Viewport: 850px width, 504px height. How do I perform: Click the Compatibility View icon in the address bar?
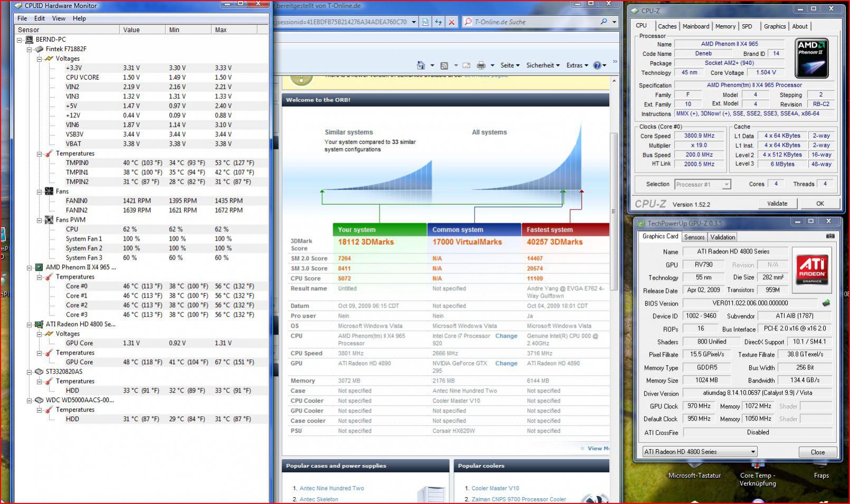click(426, 22)
